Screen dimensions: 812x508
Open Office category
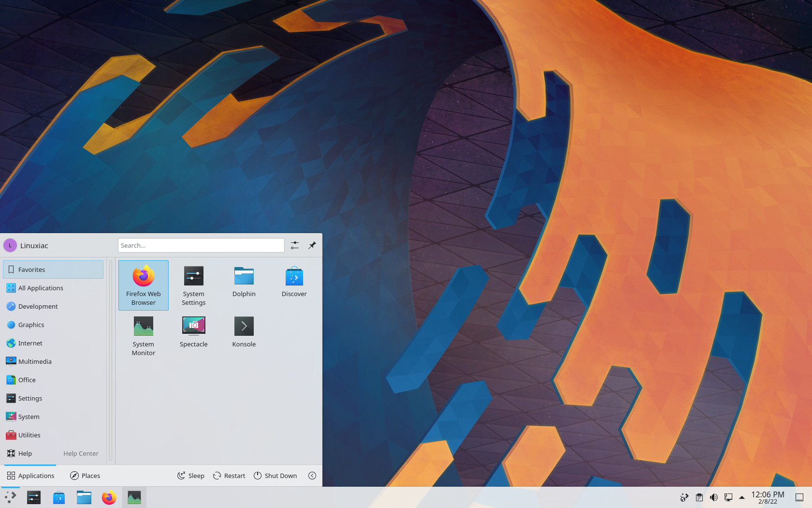click(53, 380)
